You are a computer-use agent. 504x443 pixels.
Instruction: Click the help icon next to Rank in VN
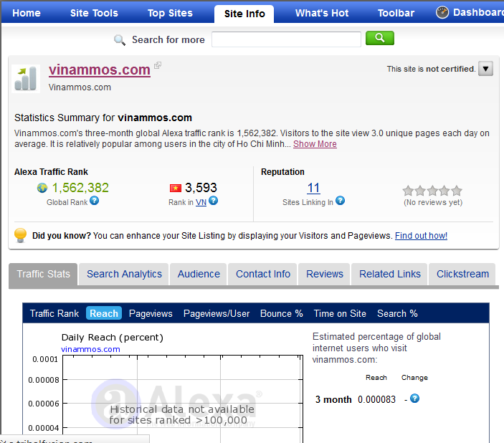(213, 201)
